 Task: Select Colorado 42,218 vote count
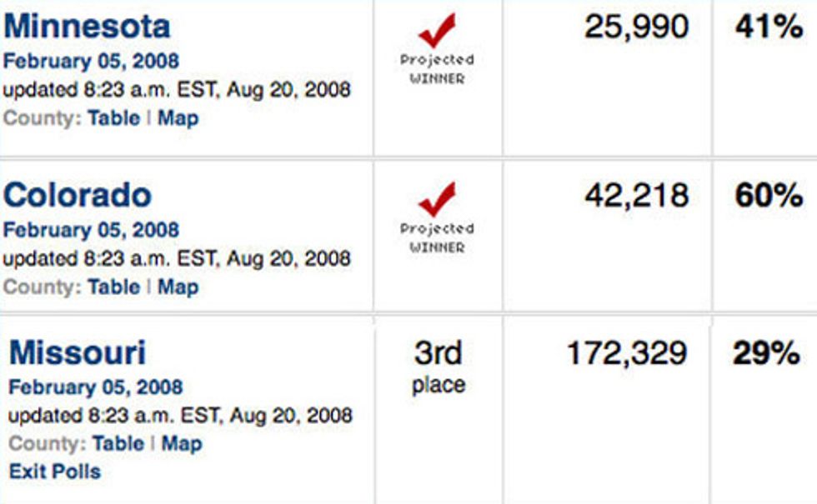tap(637, 196)
